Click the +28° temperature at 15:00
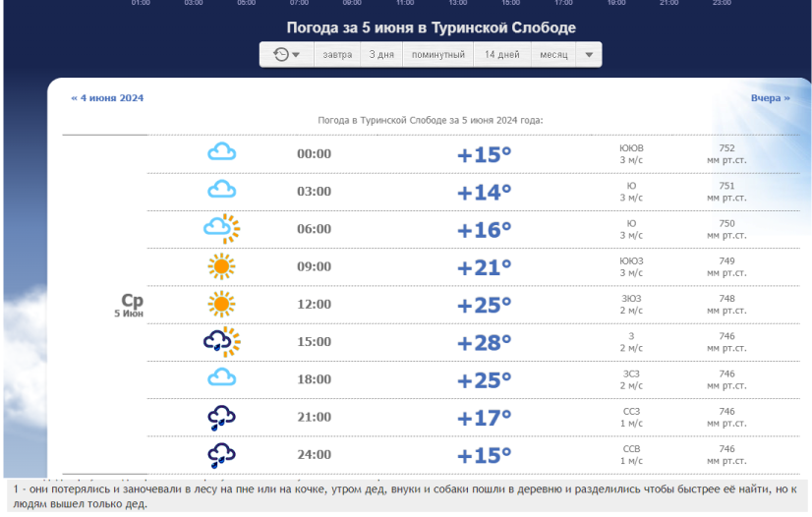 click(x=484, y=342)
